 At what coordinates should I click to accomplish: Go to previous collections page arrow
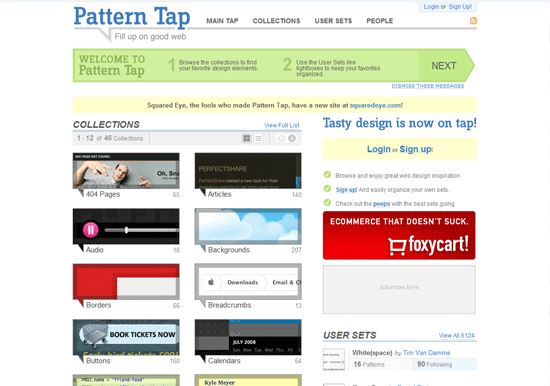click(x=281, y=138)
